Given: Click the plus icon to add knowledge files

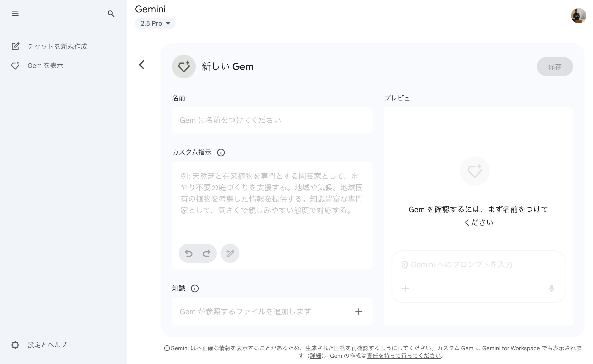Looking at the screenshot, I should click(359, 312).
